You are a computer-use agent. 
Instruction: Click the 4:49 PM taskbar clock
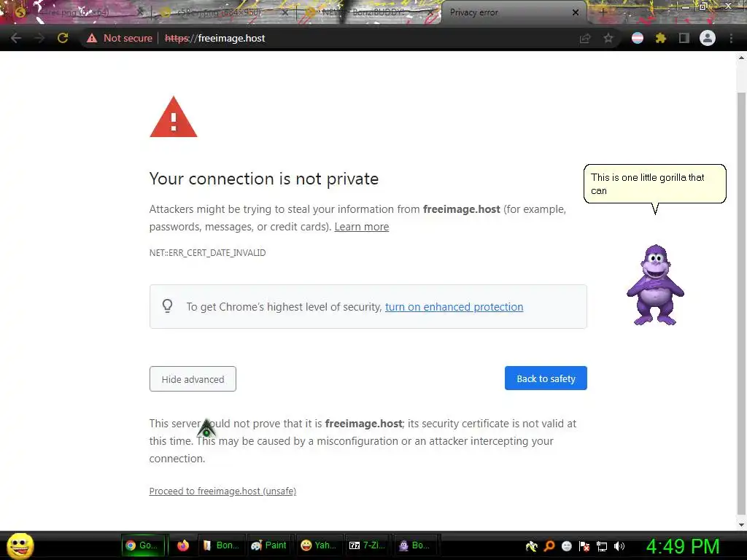coord(683,546)
